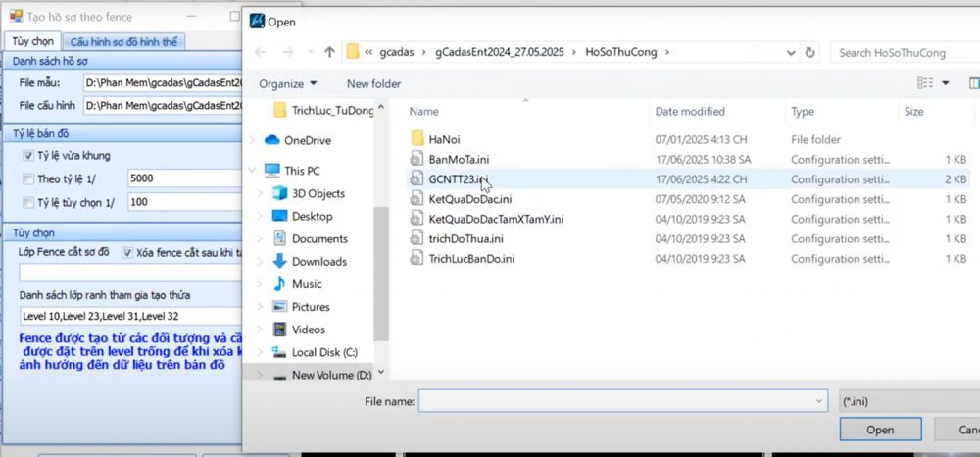Screen dimensions: 980x457
Task: Toggle the Tỷ lệ vừa khung checkbox
Action: (28, 156)
